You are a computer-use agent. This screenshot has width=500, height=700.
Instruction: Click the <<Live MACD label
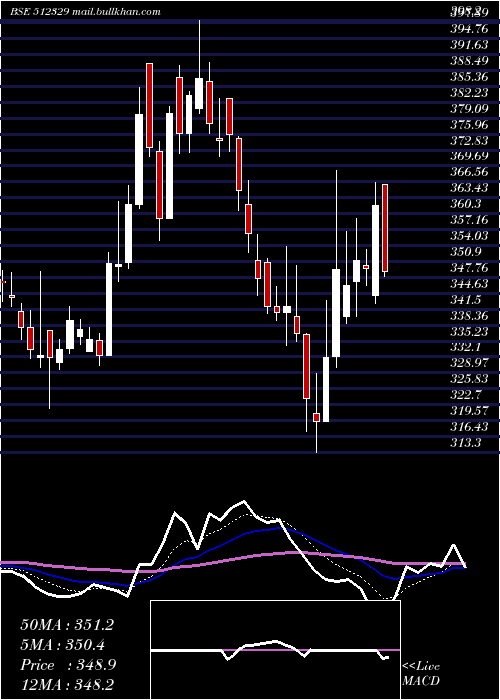click(x=421, y=673)
